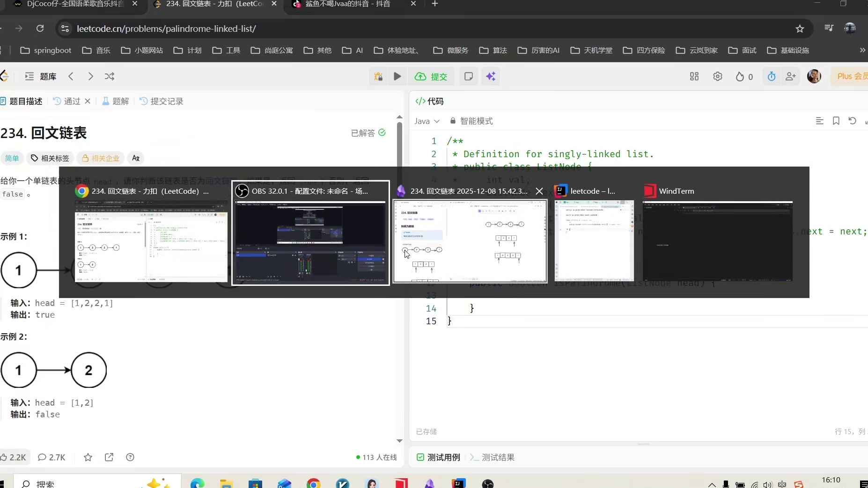Image resolution: width=868 pixels, height=488 pixels.
Task: Like the problem with 2.2K thumbs up
Action: click(14, 457)
